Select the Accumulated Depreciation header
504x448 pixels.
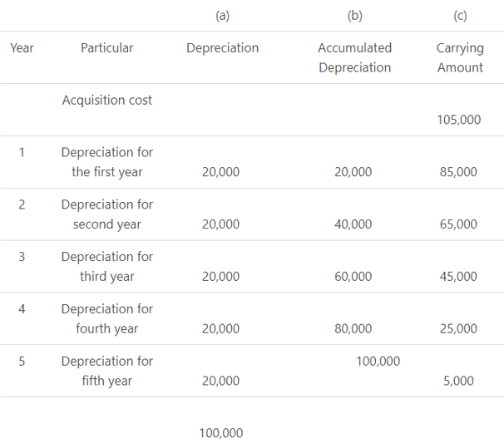pos(354,57)
